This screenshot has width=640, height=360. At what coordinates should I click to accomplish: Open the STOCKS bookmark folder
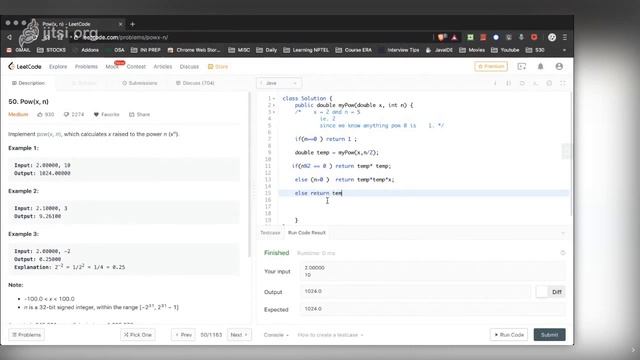click(x=51, y=50)
